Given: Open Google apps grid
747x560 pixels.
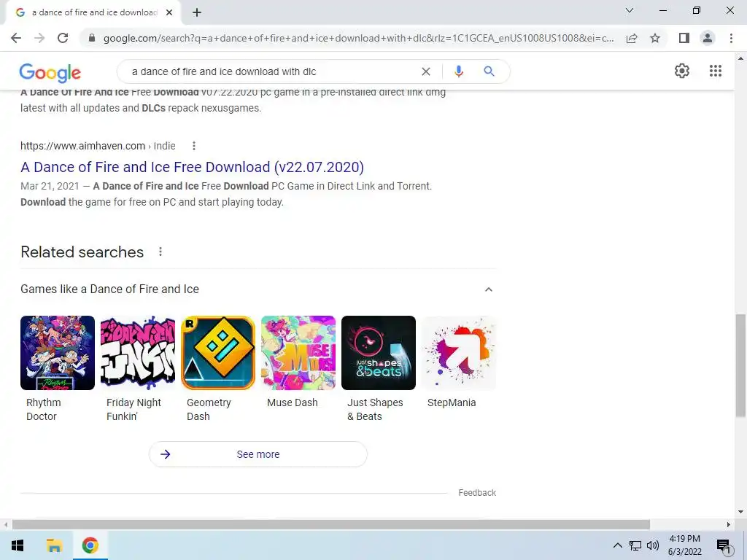Looking at the screenshot, I should (715, 71).
